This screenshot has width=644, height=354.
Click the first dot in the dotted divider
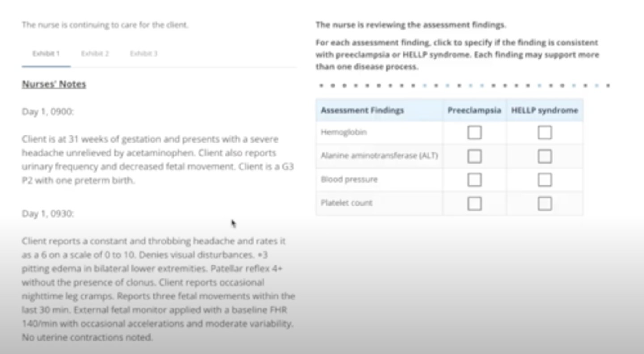[x=321, y=85]
